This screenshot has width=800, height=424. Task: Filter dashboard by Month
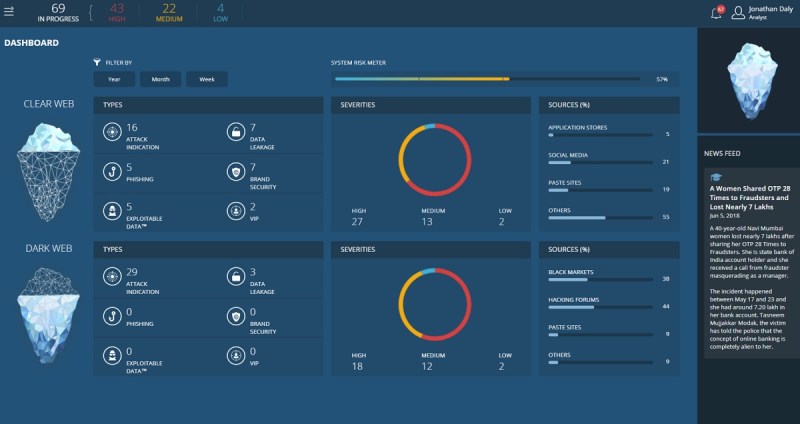coord(160,79)
